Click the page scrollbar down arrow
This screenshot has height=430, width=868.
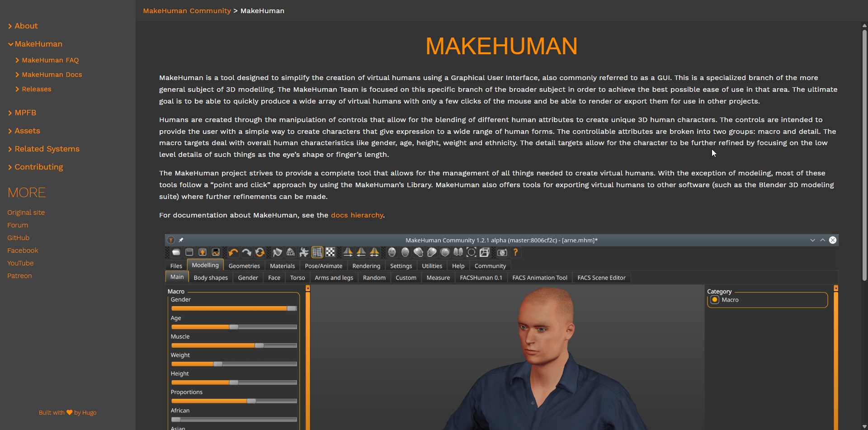click(x=864, y=426)
